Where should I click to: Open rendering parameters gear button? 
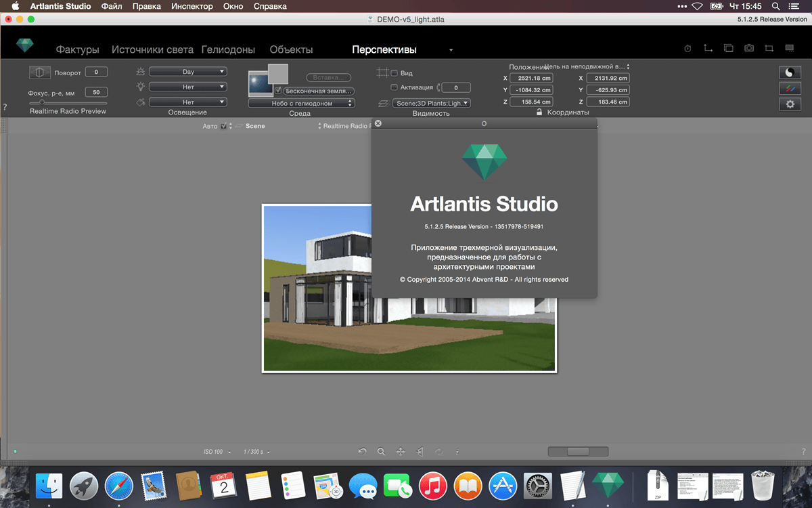coord(789,104)
